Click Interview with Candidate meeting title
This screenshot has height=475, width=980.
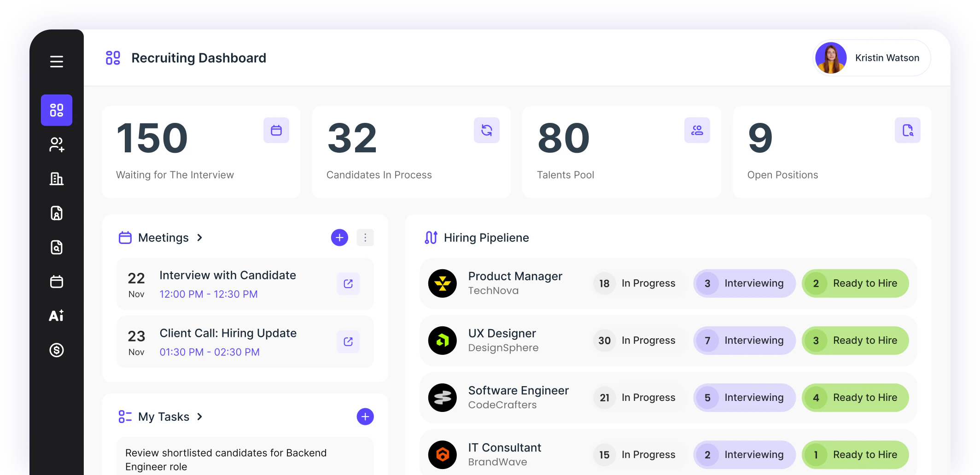click(228, 275)
